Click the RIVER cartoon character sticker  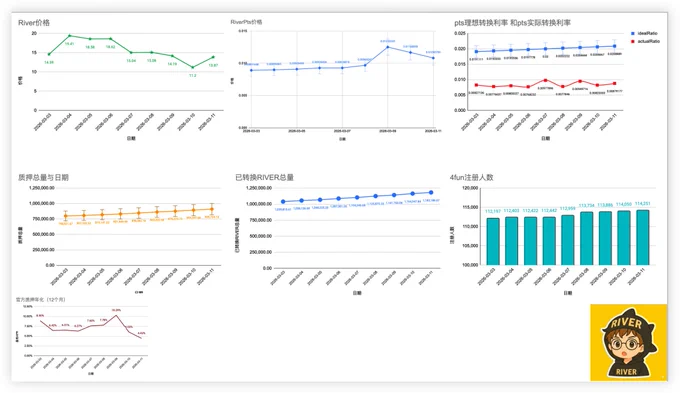(x=628, y=343)
